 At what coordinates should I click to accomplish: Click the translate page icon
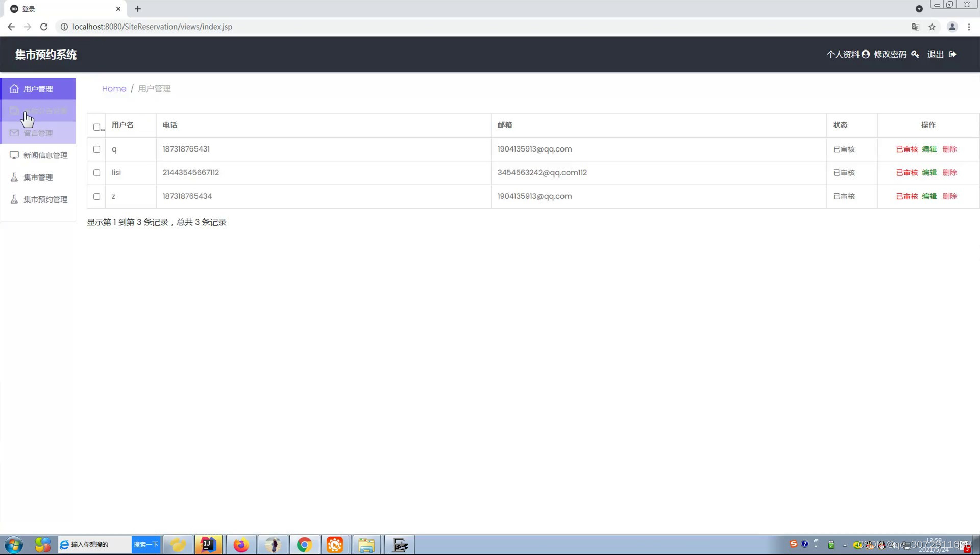(x=916, y=27)
